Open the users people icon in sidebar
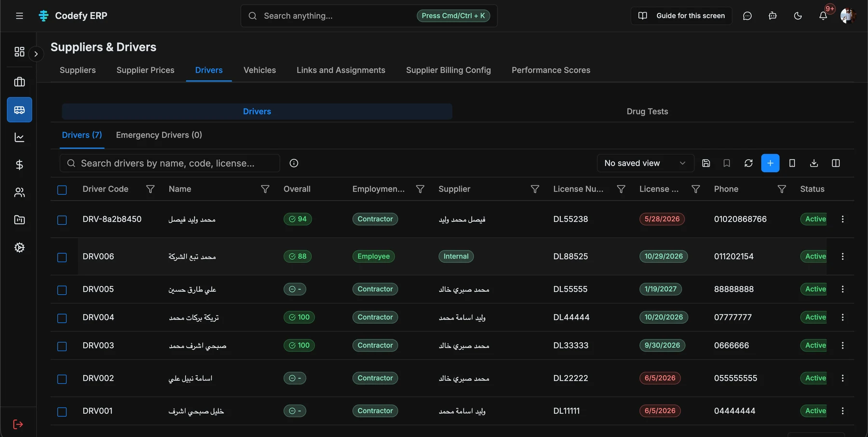The height and width of the screenshot is (437, 868). 19,192
